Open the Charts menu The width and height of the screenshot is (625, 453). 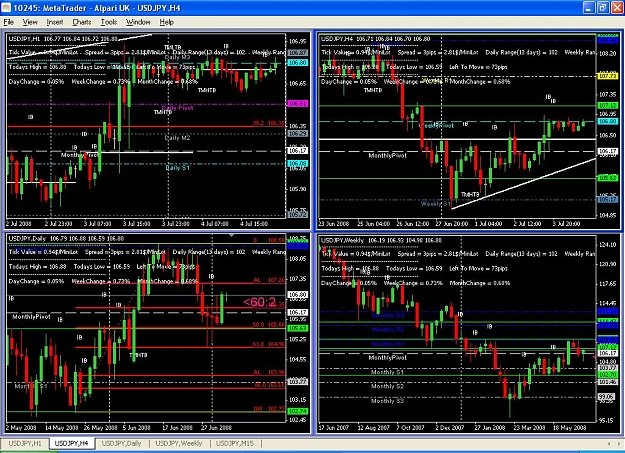82,22
